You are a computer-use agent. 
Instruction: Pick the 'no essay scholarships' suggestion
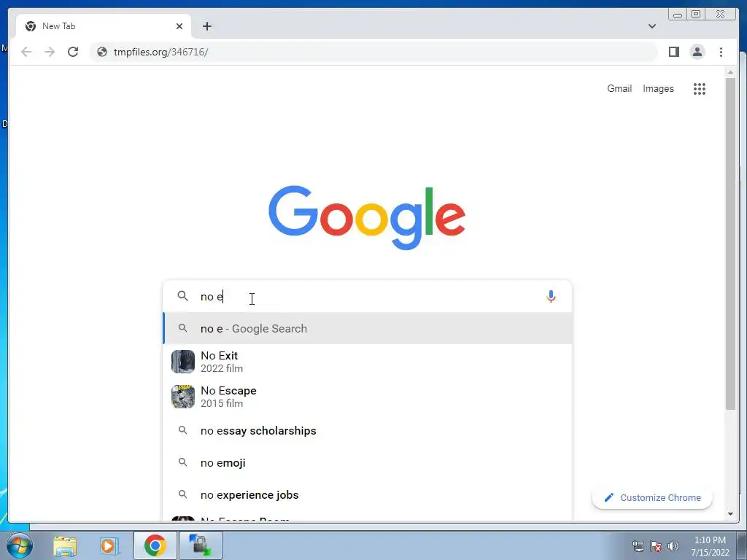click(x=368, y=430)
